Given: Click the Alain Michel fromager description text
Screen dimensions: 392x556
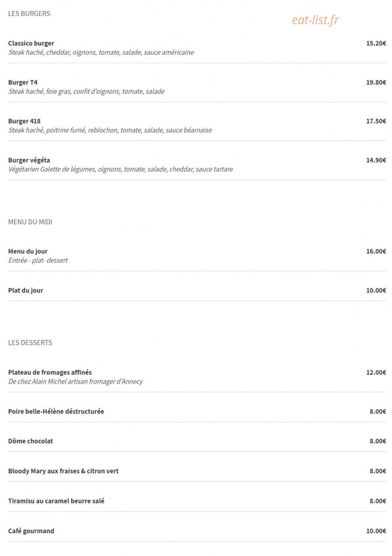Looking at the screenshot, I should tap(75, 381).
